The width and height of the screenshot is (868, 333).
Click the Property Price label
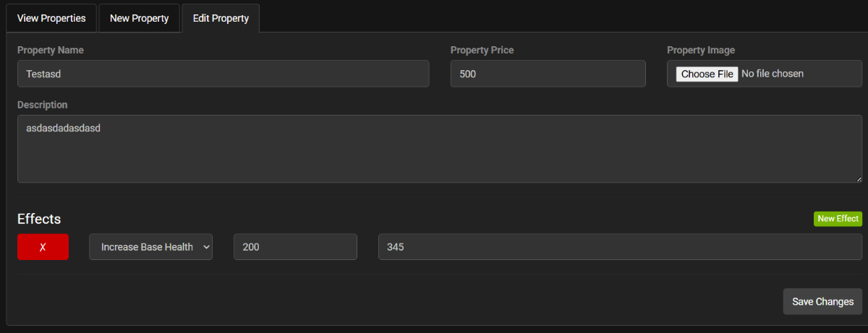(x=482, y=51)
